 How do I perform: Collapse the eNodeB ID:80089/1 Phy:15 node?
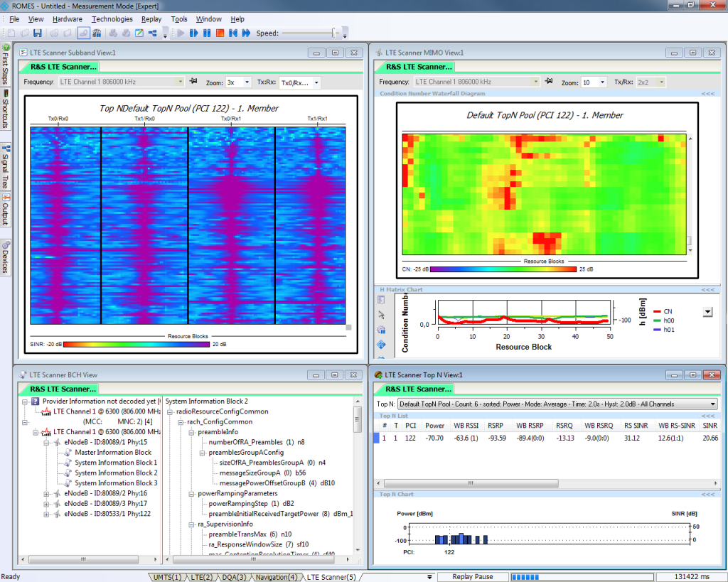(x=47, y=442)
